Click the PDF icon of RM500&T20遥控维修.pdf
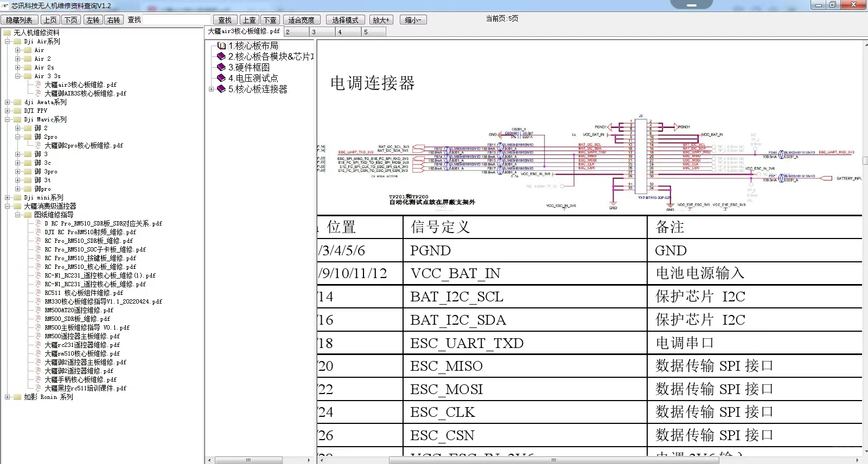868x464 pixels. (39, 310)
